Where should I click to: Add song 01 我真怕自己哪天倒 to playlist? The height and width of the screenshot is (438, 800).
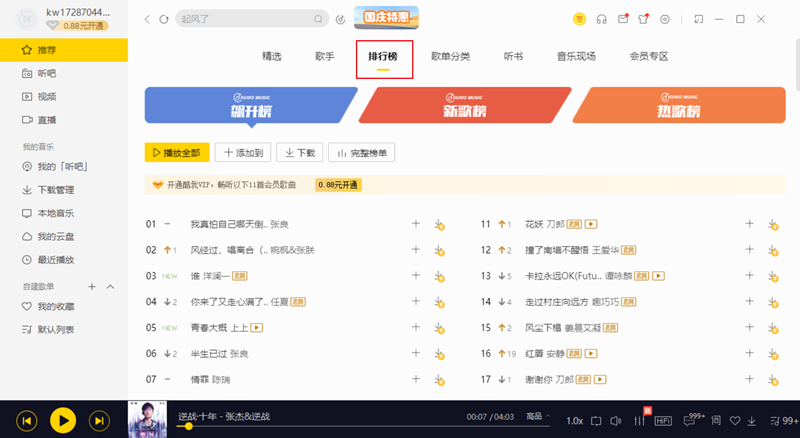[416, 224]
